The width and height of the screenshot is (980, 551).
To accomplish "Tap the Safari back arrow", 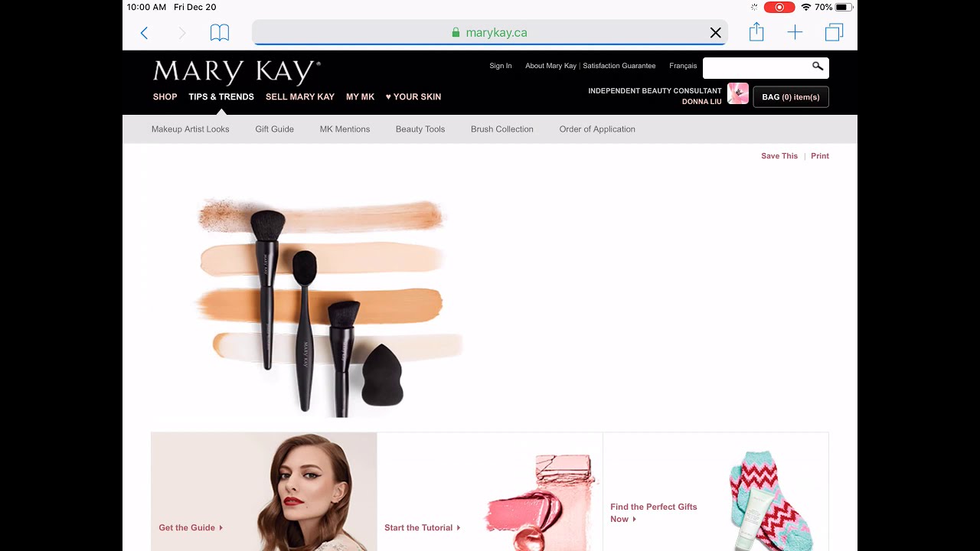I will 144,32.
